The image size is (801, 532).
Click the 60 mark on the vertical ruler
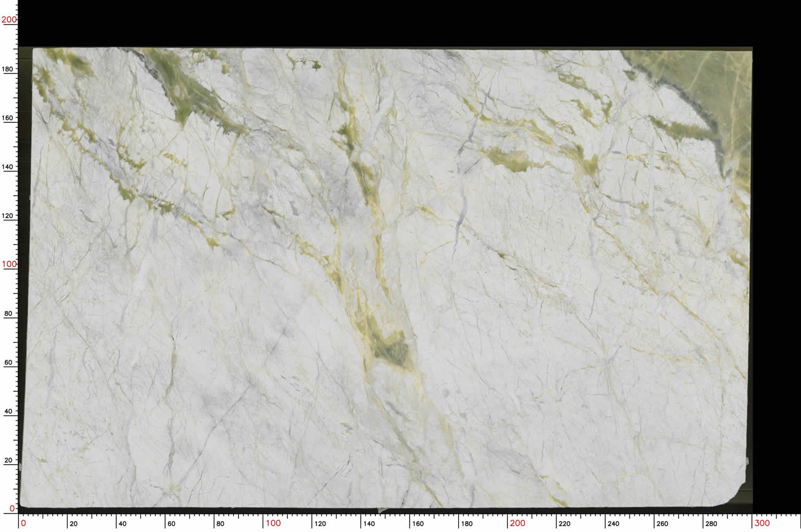(x=8, y=362)
